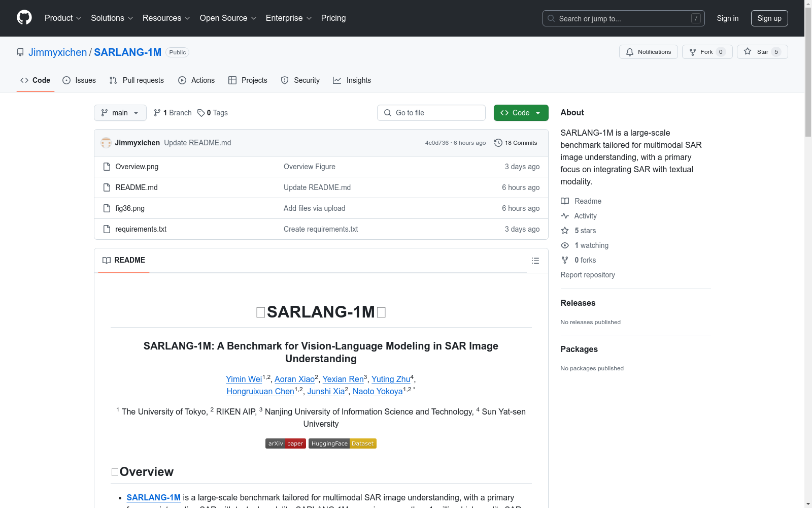Open Pricing in top navigation
The image size is (812, 508).
point(333,18)
